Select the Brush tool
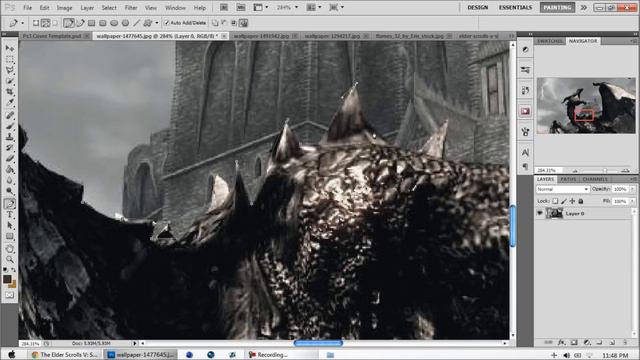 coord(10,126)
